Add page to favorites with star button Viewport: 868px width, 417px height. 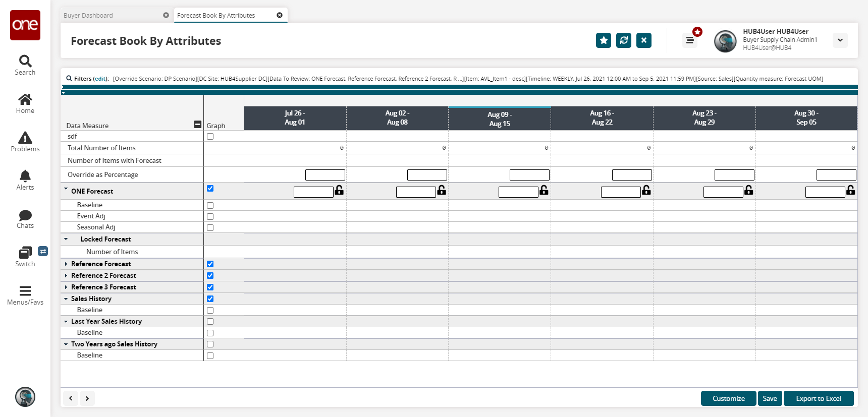tap(604, 40)
